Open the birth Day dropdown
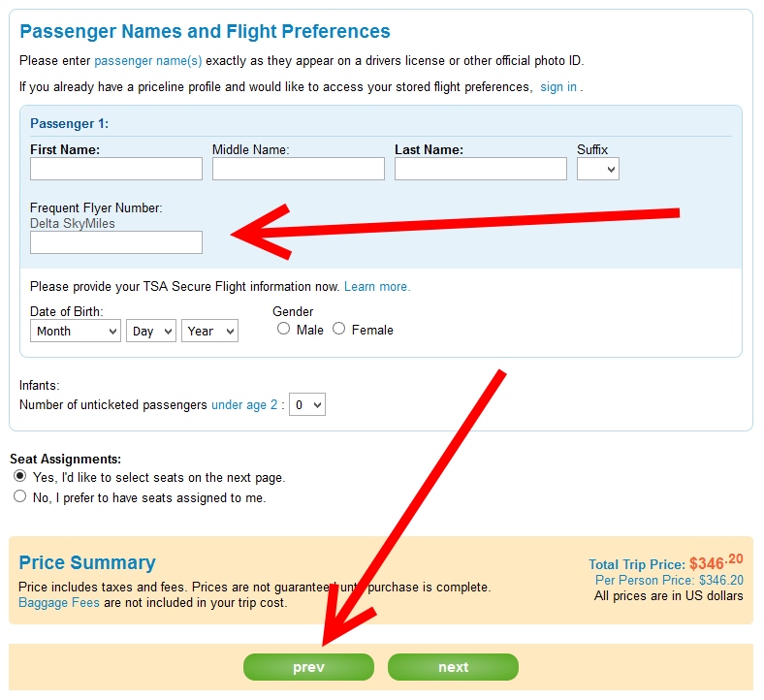The width and height of the screenshot is (764, 700). point(150,331)
